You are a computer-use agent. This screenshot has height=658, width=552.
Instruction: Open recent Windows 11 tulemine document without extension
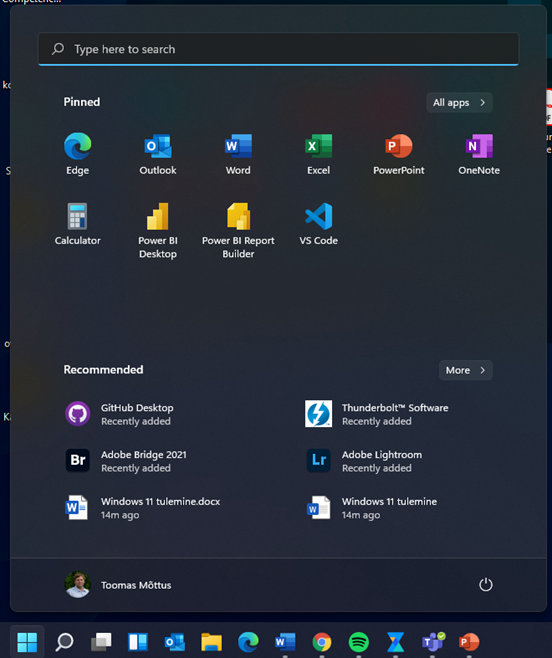tap(371, 508)
